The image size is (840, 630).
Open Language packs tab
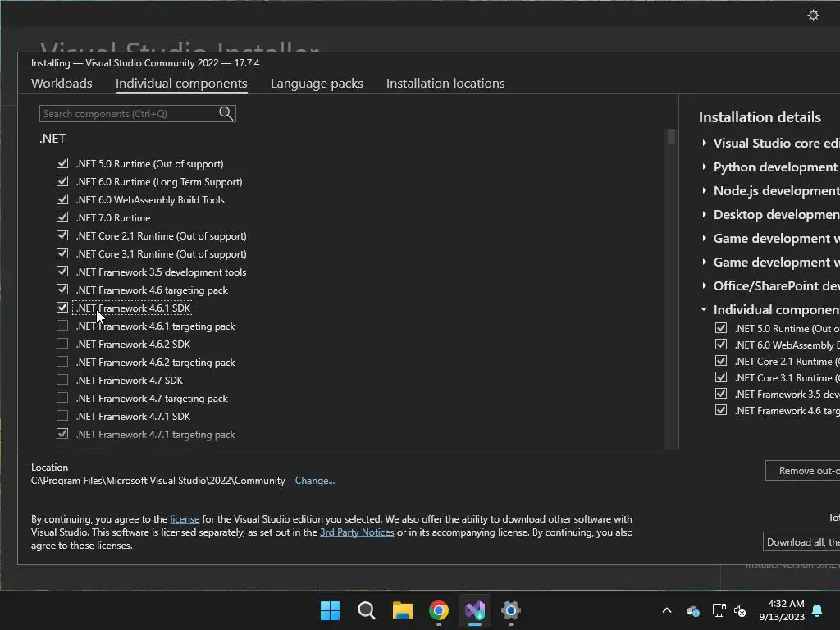pyautogui.click(x=317, y=84)
